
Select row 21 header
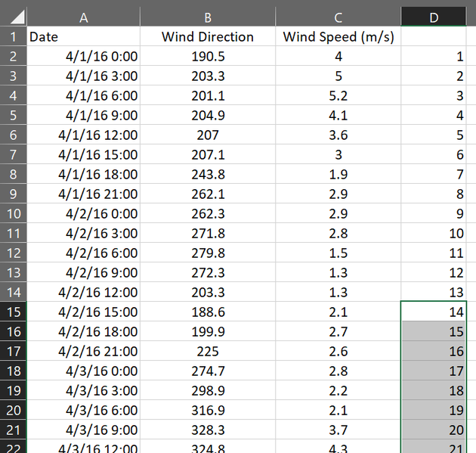[13, 430]
